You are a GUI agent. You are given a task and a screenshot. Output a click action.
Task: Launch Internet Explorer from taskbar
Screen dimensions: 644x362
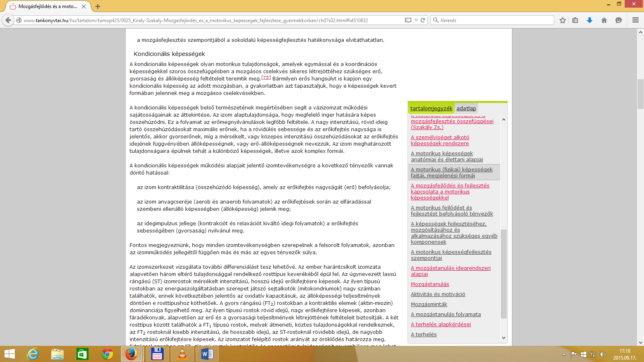pos(33,354)
